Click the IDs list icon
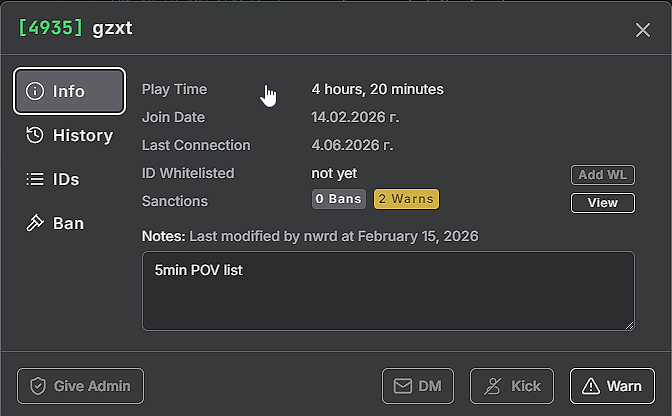This screenshot has width=672, height=416. [35, 179]
